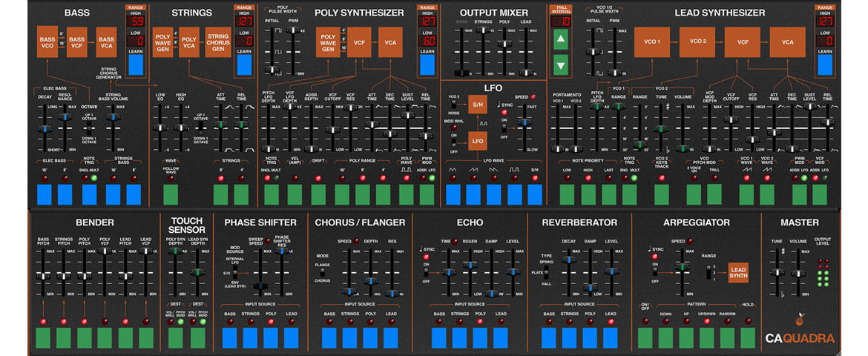
Task: Enable the Elec Bass 16' button
Action: [x=45, y=194]
